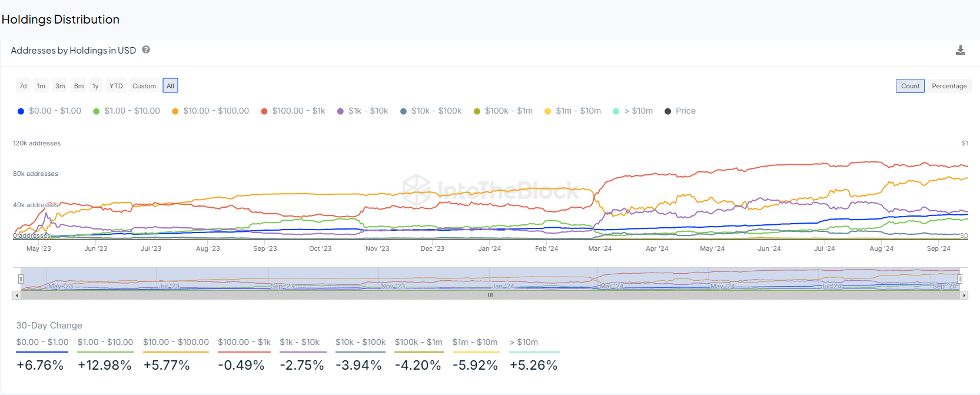Open the help tooltip question mark icon
980x395 pixels.
click(146, 50)
